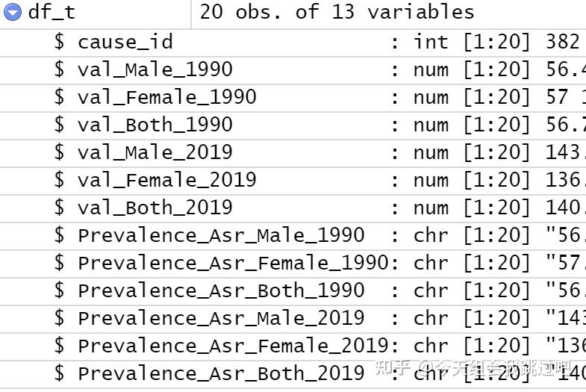The width and height of the screenshot is (586, 392).
Task: Select the val_Male_1990 variable
Action: [x=155, y=69]
